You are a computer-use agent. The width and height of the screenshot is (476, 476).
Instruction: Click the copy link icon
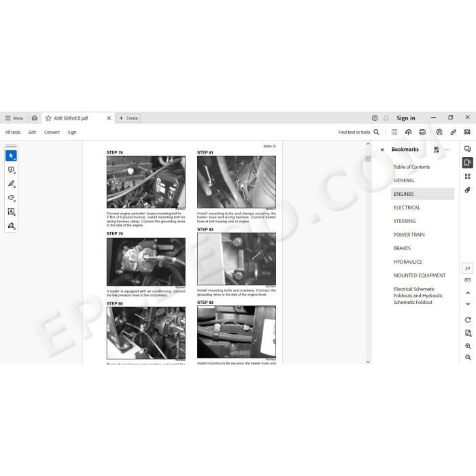[454, 132]
